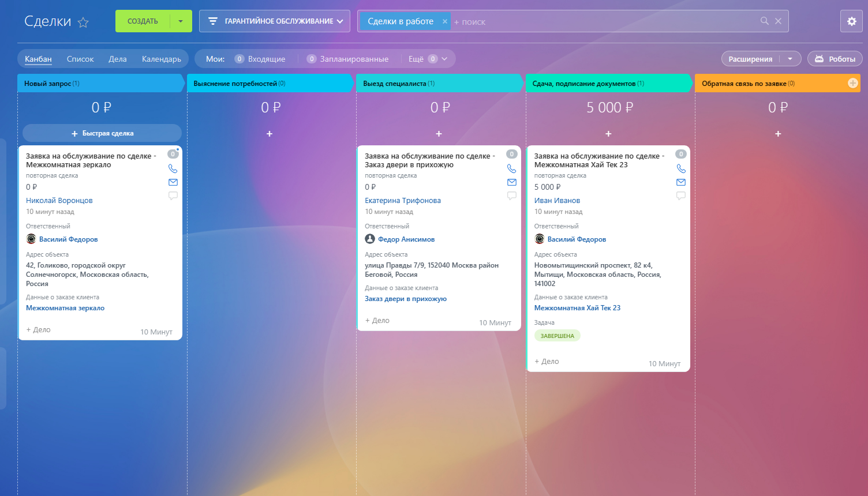Screen dimensions: 868x496
Task: Open 'Заказ двери в прихожую' order link
Action: 406,299
